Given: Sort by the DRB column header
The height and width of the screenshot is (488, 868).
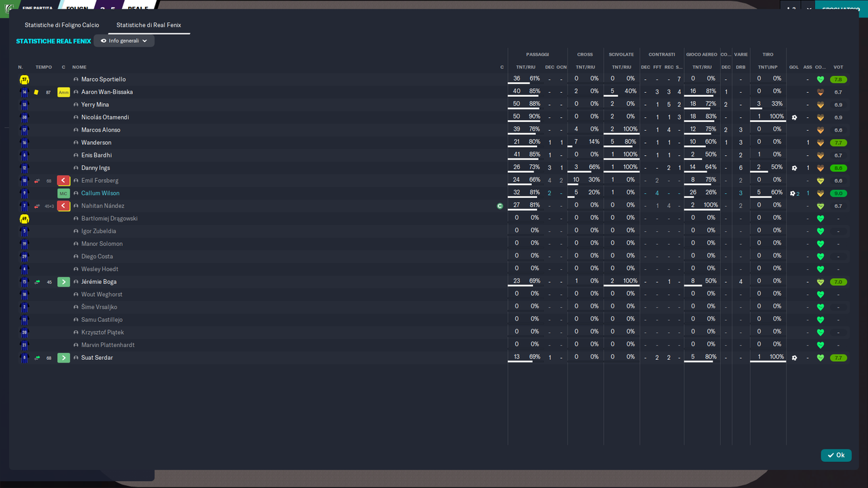Looking at the screenshot, I should coord(741,67).
